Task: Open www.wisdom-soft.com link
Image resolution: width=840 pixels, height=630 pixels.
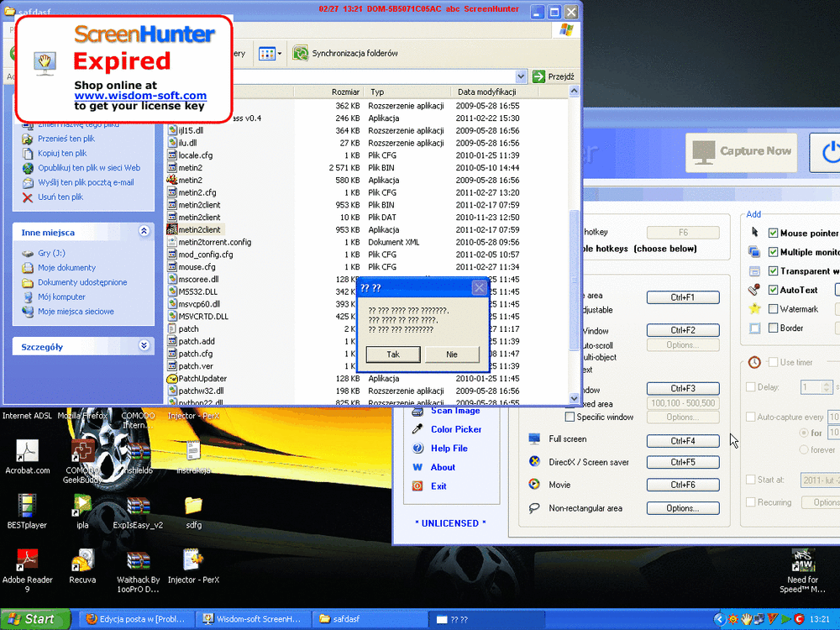Action: 140,96
